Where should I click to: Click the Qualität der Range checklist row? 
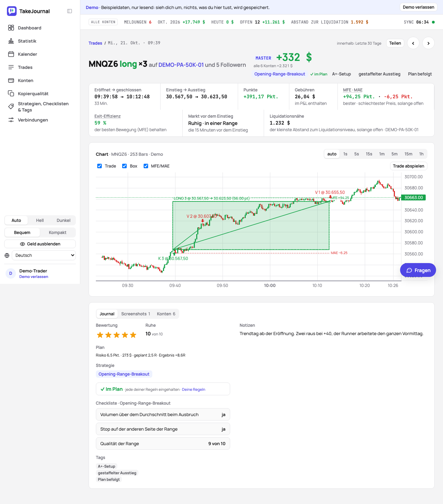pos(163,443)
